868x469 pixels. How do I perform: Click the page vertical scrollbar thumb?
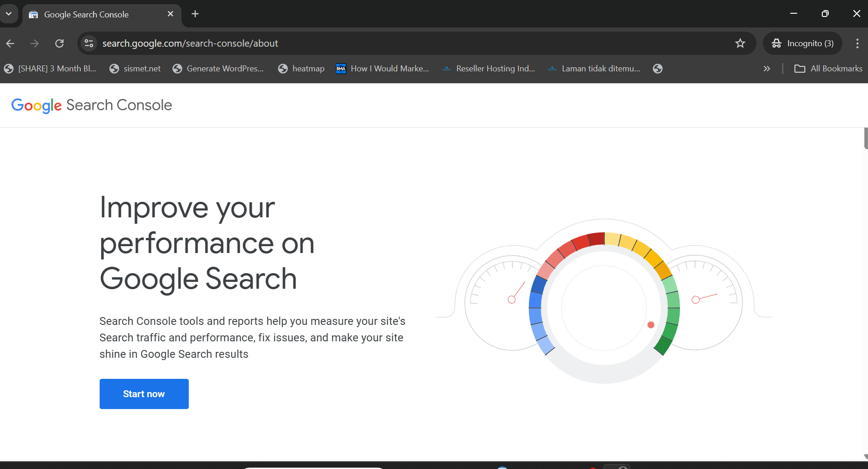866,139
